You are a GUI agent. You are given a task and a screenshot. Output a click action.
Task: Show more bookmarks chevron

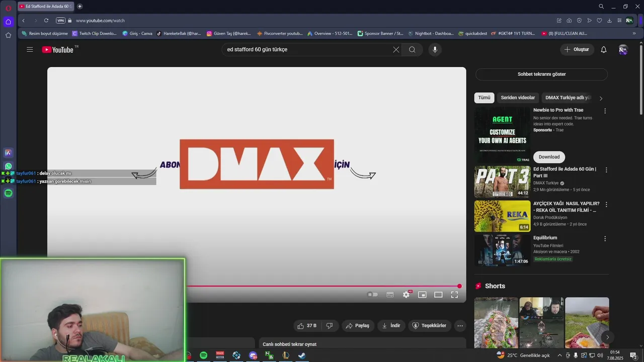pos(634,34)
